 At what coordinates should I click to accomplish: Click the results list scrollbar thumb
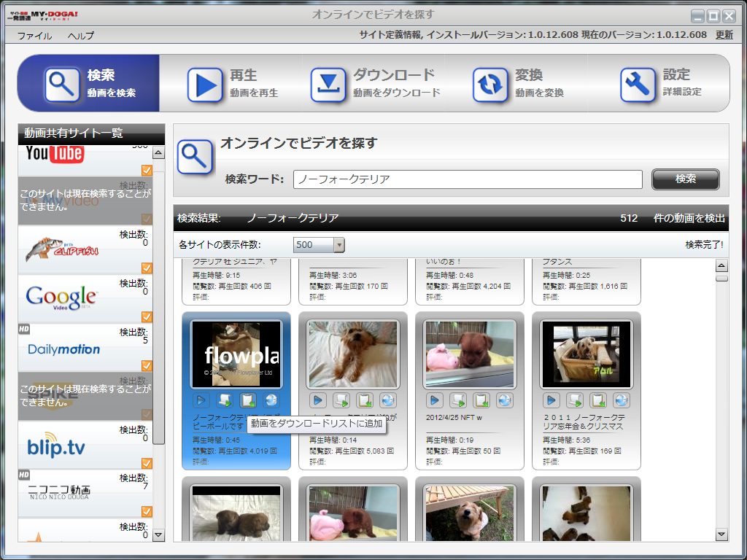[x=721, y=279]
